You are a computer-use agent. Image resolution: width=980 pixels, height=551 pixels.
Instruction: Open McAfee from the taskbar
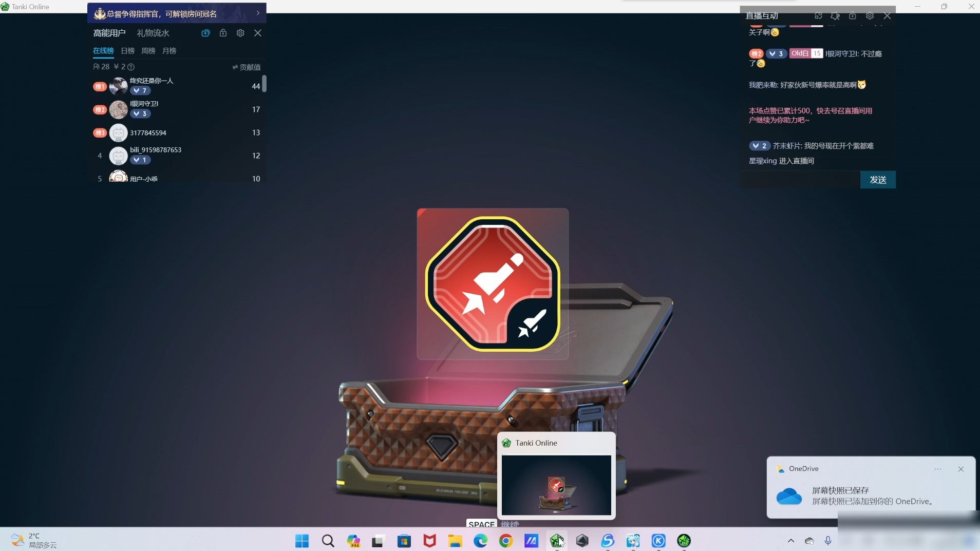[x=429, y=541]
